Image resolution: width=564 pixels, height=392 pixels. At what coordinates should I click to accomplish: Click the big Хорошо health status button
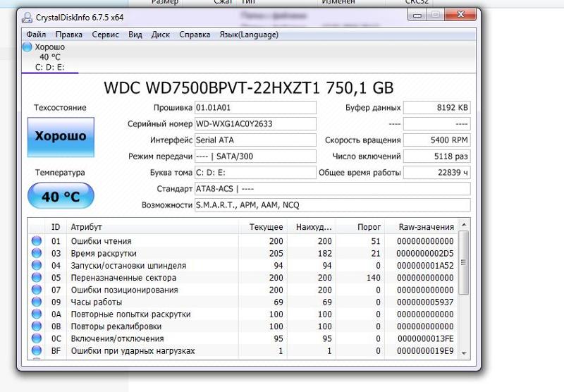pos(61,137)
